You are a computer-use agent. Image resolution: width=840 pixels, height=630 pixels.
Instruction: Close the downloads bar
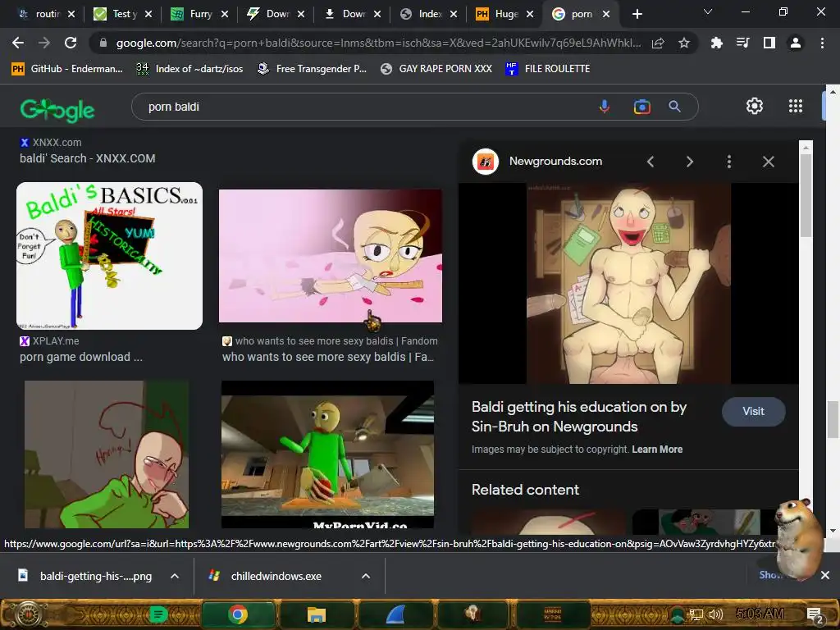pyautogui.click(x=825, y=575)
